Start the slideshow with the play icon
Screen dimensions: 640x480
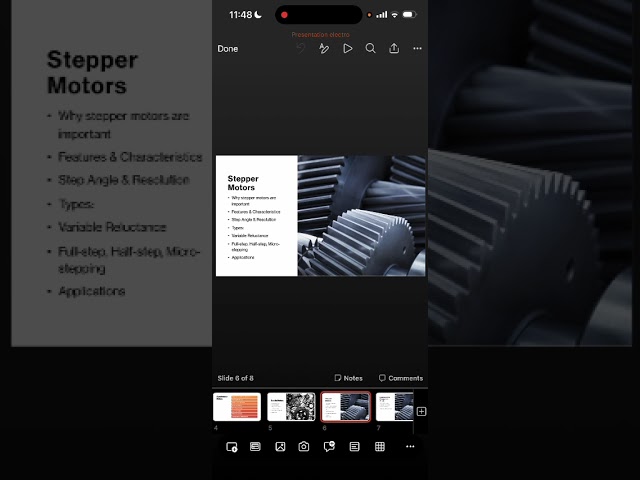348,49
